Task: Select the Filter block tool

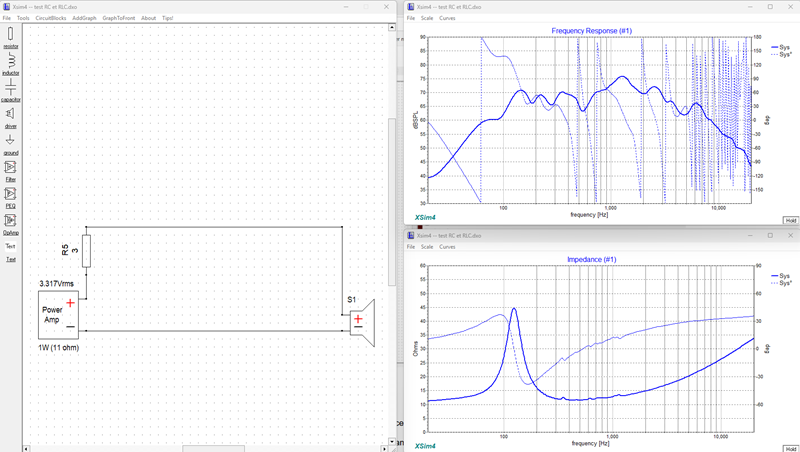Action: (x=11, y=171)
